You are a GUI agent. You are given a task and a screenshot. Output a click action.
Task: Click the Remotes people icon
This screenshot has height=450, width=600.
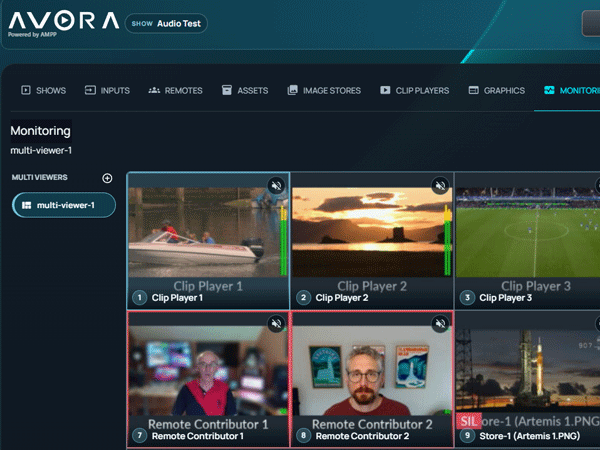(x=154, y=90)
